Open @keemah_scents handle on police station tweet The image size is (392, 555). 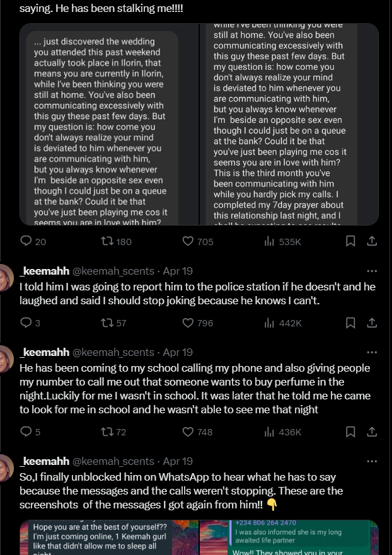tap(113, 271)
